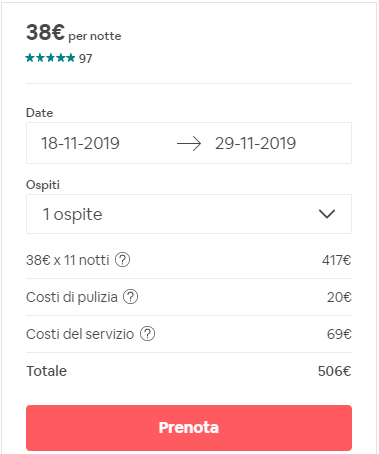Show info for Costi del servizio

click(147, 334)
